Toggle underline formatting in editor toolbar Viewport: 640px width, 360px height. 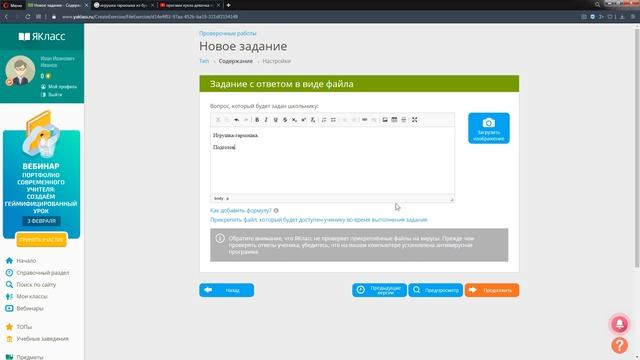click(276, 120)
